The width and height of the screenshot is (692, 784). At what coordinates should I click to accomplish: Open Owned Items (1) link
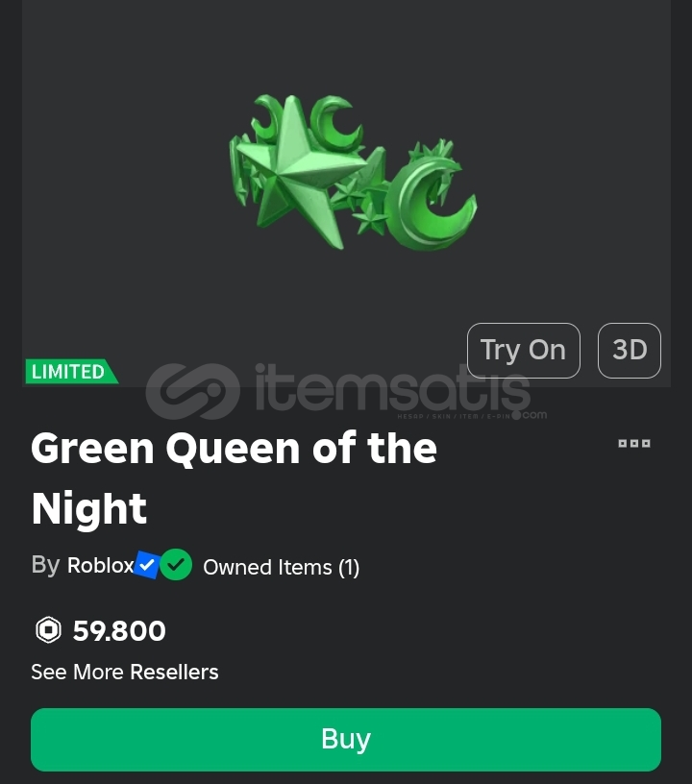click(x=281, y=568)
